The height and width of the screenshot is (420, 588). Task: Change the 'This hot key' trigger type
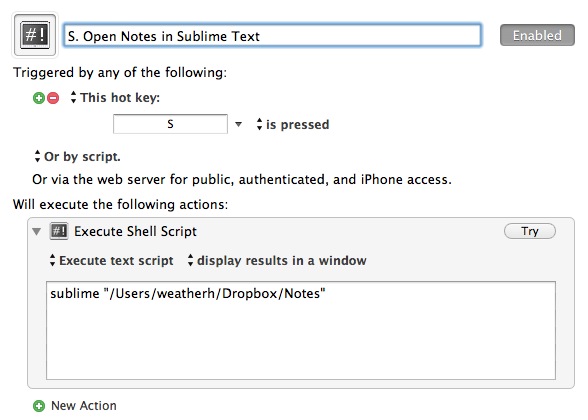point(115,98)
